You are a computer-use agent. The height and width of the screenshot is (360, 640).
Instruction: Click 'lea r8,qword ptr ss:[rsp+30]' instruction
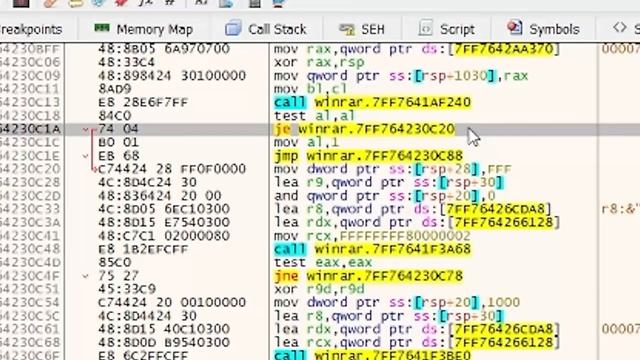point(389,316)
